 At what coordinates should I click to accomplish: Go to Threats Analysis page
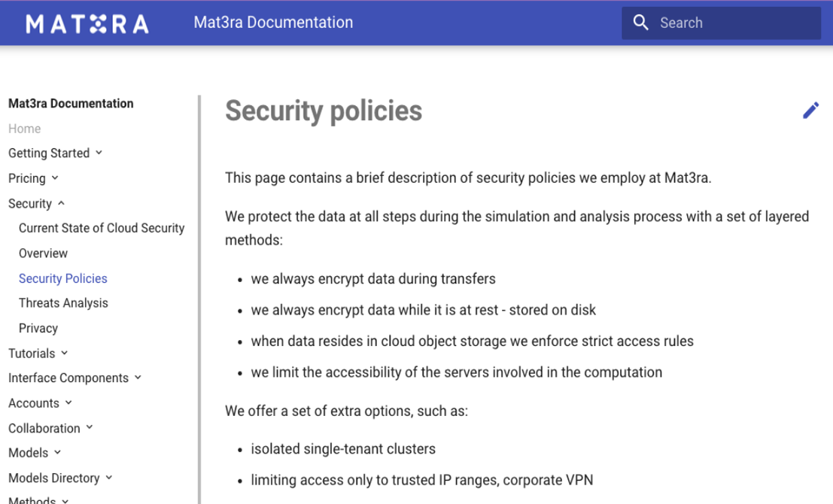coord(63,303)
